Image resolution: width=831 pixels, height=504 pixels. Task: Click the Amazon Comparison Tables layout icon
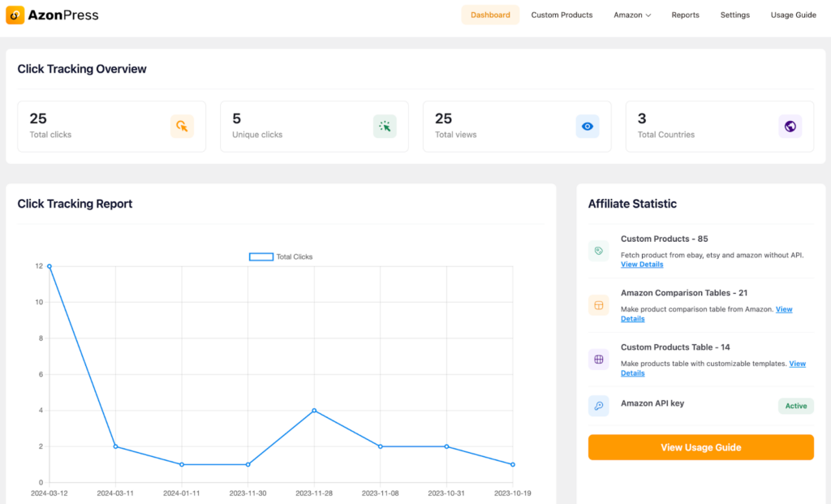599,305
